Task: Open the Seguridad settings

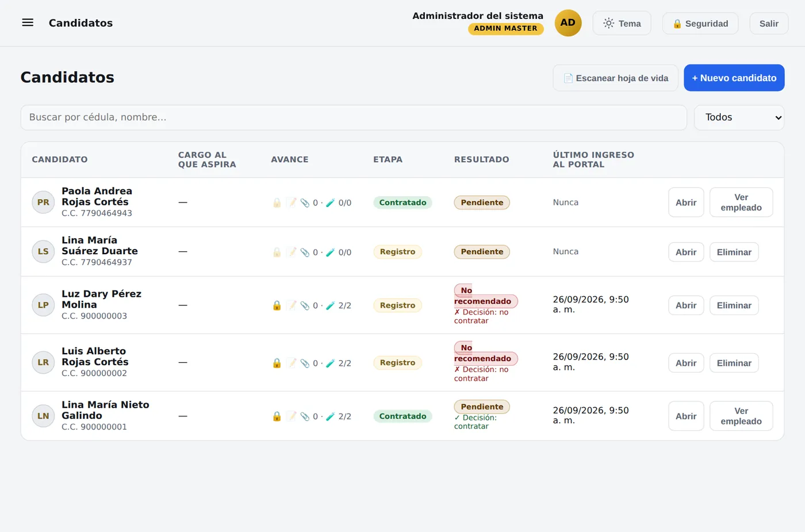Action: click(700, 24)
